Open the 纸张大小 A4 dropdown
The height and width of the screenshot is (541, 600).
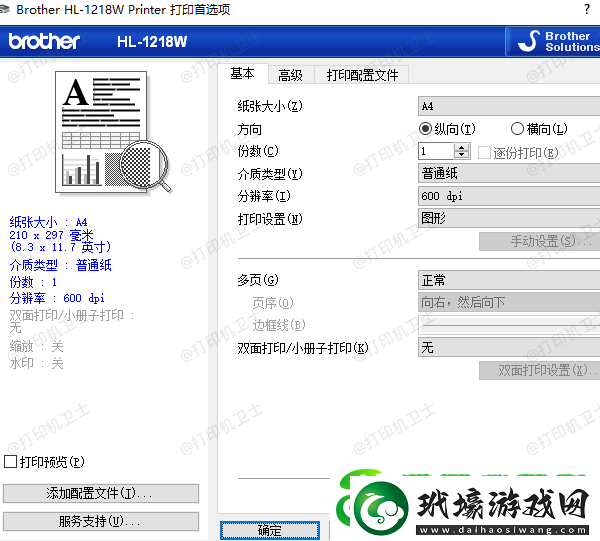[509, 106]
